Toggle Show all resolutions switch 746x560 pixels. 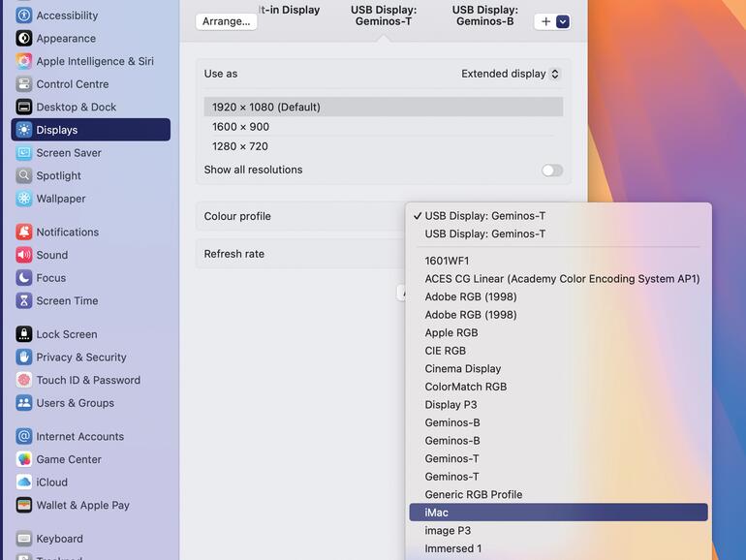pos(552,171)
